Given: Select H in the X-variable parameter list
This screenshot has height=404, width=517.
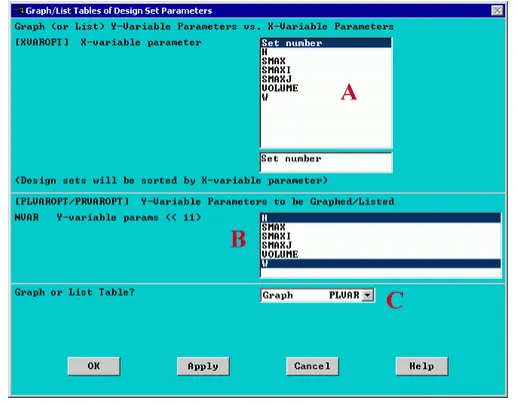Looking at the screenshot, I should [326, 52].
